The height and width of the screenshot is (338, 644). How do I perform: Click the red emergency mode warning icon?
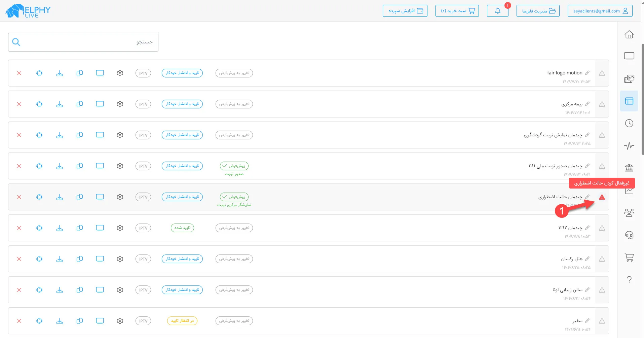(x=602, y=197)
